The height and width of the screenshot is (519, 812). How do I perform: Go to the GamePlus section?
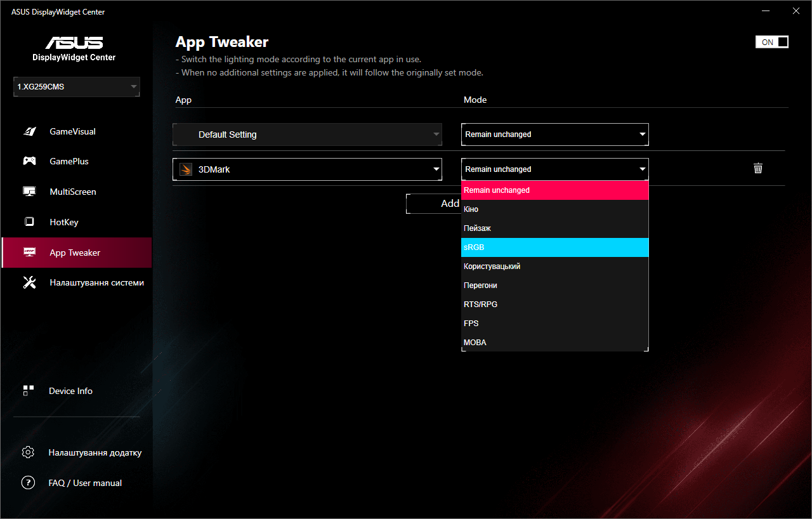(77, 161)
